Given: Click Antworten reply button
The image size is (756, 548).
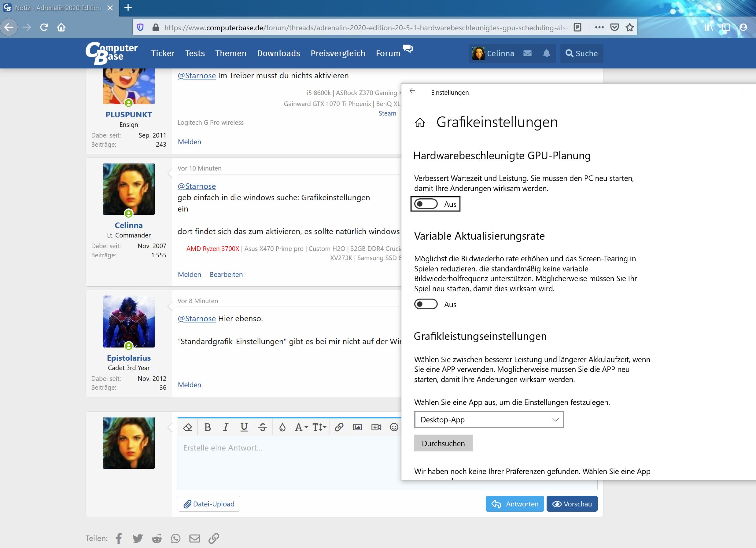Looking at the screenshot, I should click(x=515, y=503).
